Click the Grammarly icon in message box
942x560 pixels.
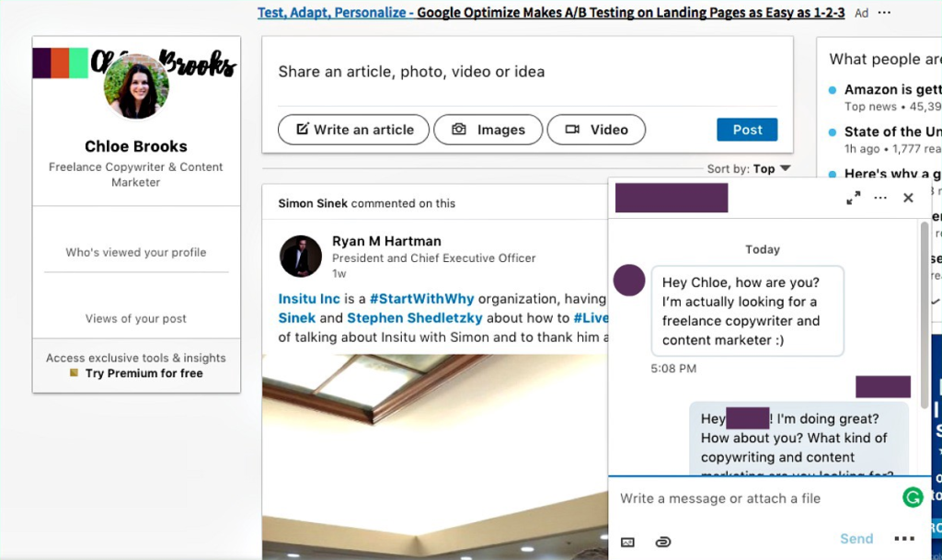[912, 497]
